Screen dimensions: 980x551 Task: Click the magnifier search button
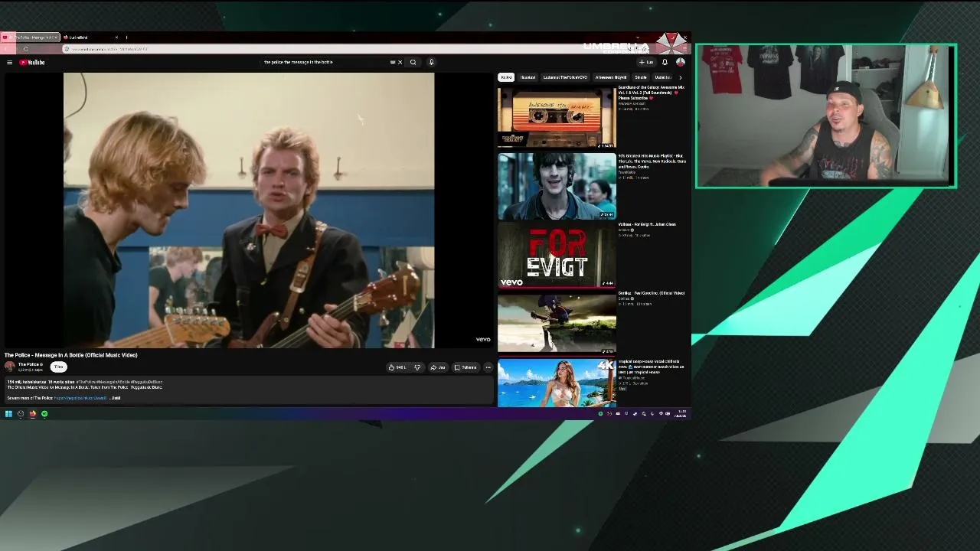click(413, 62)
